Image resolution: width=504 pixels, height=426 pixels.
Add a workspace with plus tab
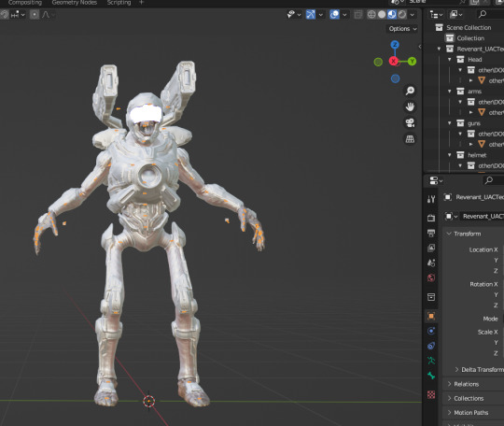point(141,3)
